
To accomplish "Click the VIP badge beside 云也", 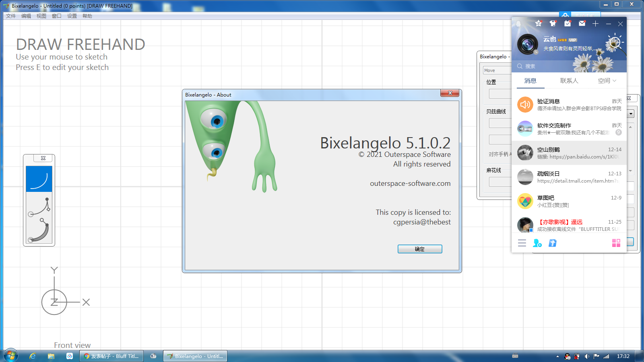I will [573, 40].
